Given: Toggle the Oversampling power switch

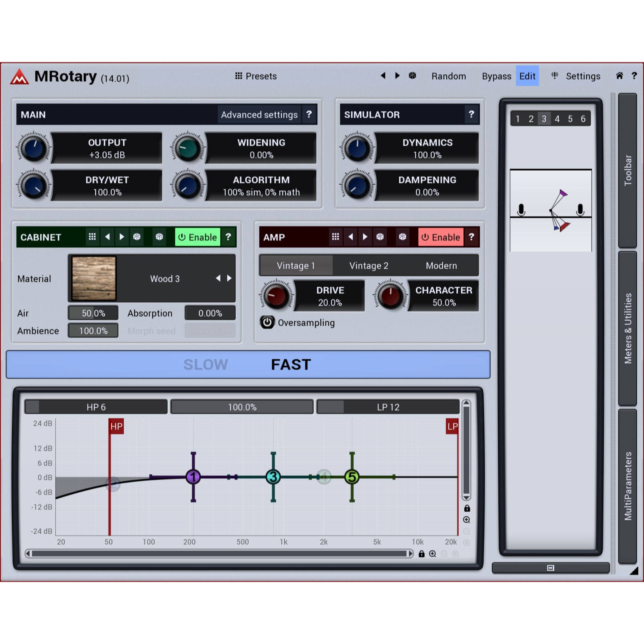Looking at the screenshot, I should 267,322.
